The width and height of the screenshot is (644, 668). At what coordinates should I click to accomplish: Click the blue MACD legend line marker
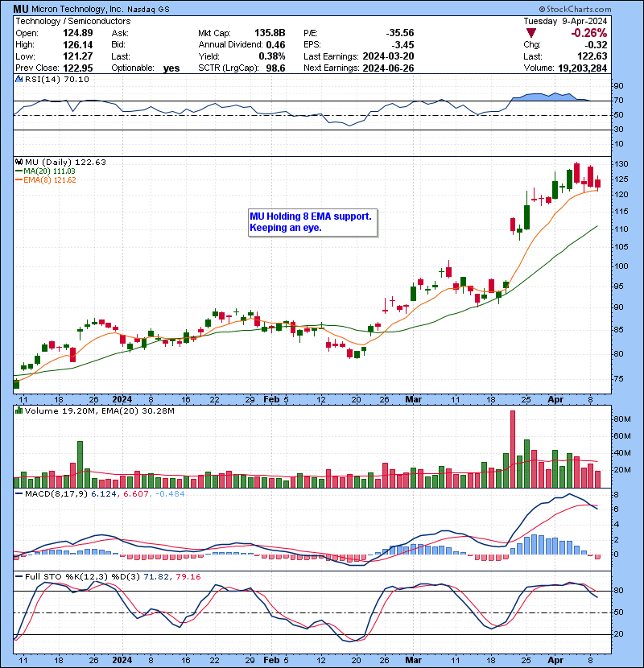tap(19, 494)
